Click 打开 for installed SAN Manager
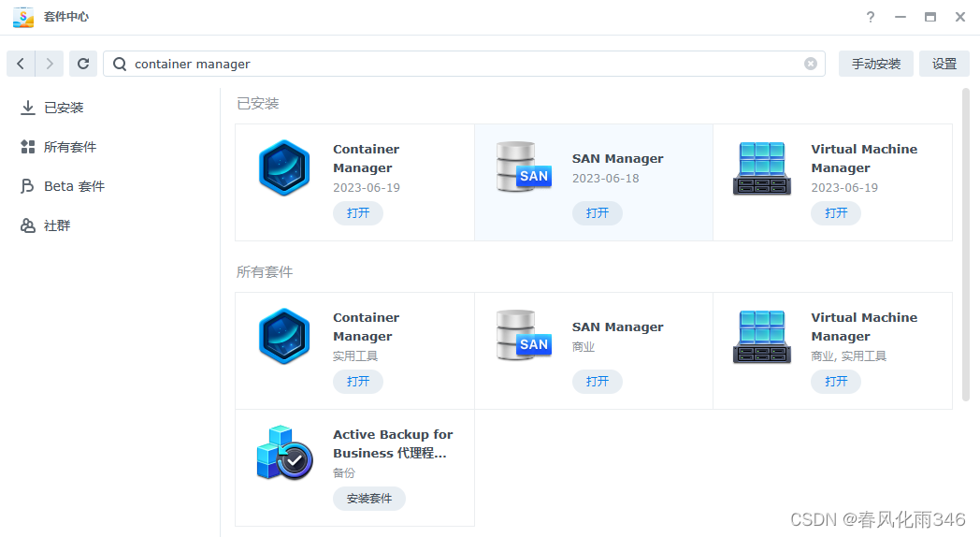 (x=597, y=213)
